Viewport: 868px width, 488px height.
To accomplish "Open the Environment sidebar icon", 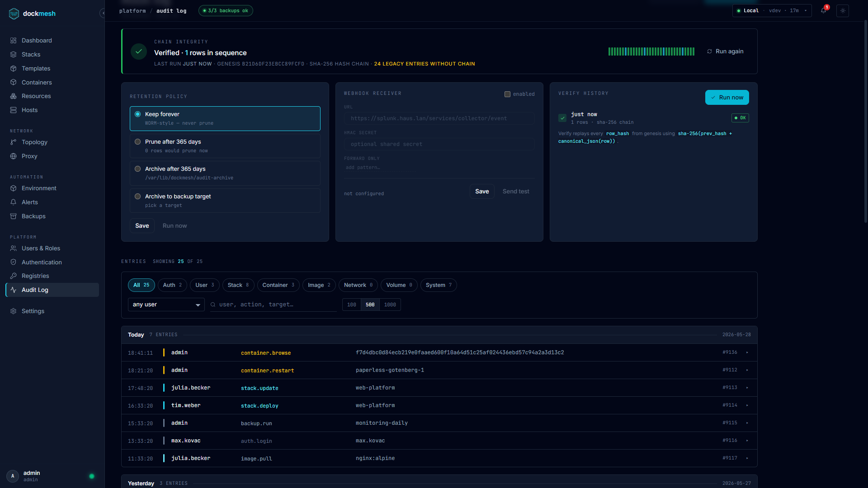I will pyautogui.click(x=13, y=188).
